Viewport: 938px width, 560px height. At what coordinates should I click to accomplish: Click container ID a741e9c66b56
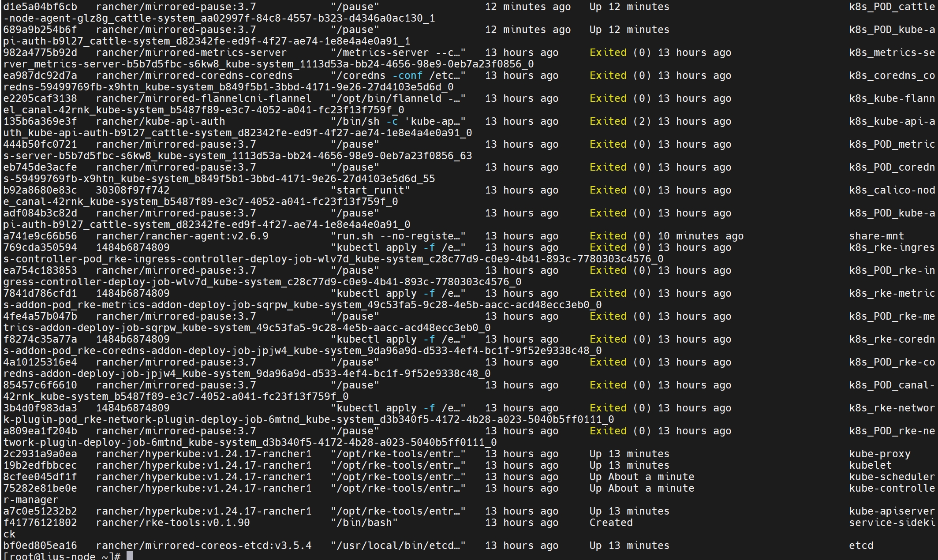(x=40, y=236)
